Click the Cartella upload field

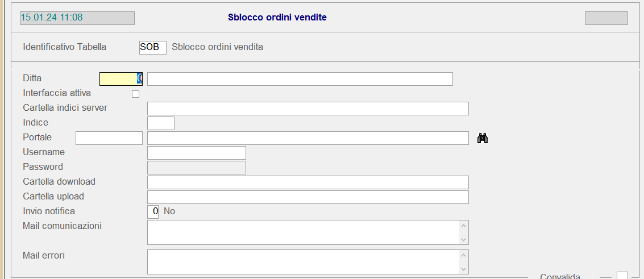(x=308, y=197)
